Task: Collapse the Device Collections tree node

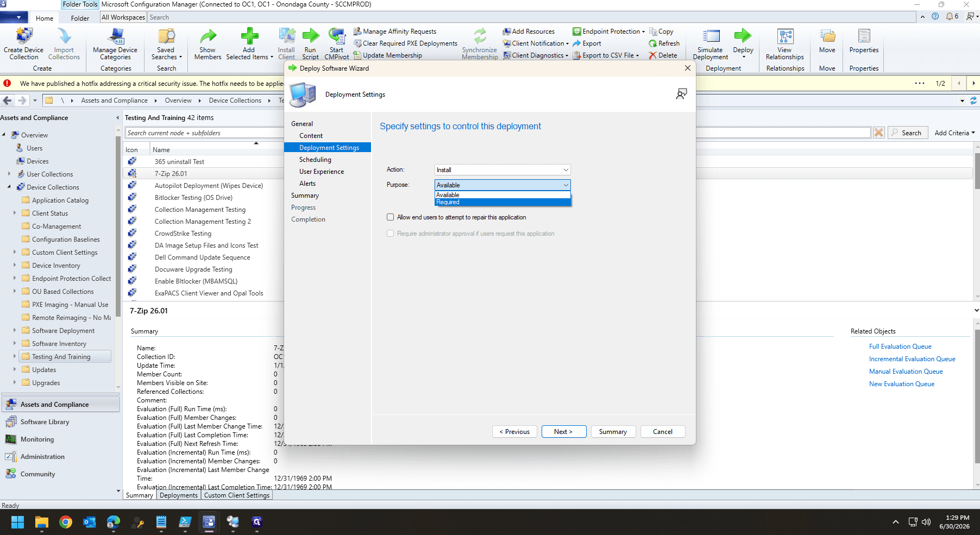Action: coord(9,187)
